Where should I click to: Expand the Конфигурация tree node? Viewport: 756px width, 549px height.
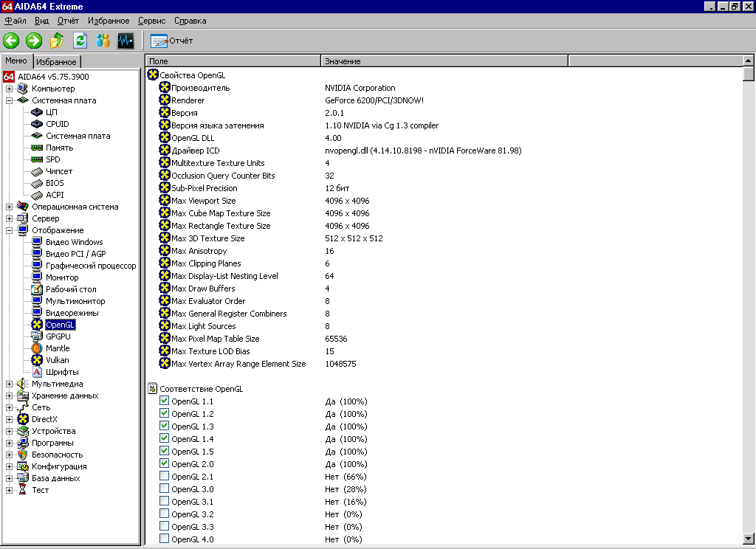(9, 466)
